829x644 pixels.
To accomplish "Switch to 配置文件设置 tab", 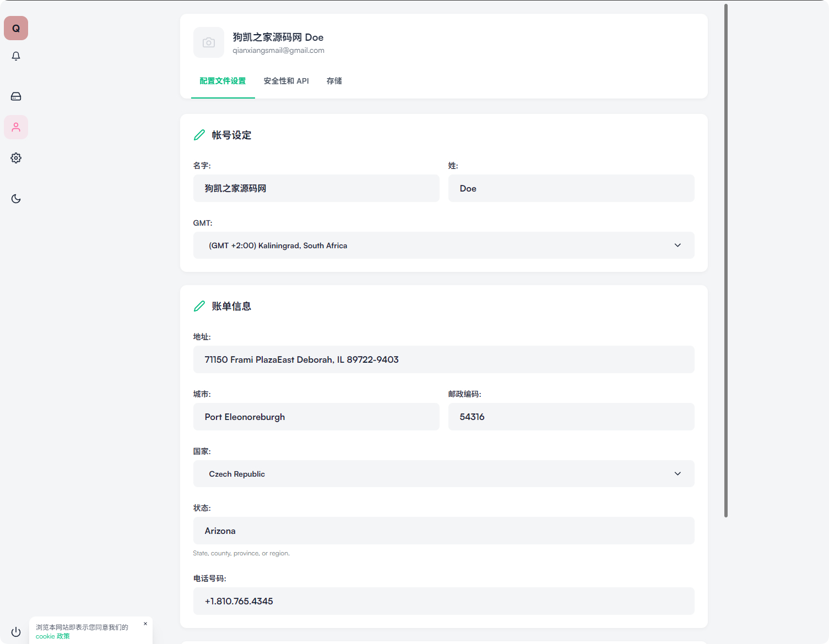I will tap(223, 81).
